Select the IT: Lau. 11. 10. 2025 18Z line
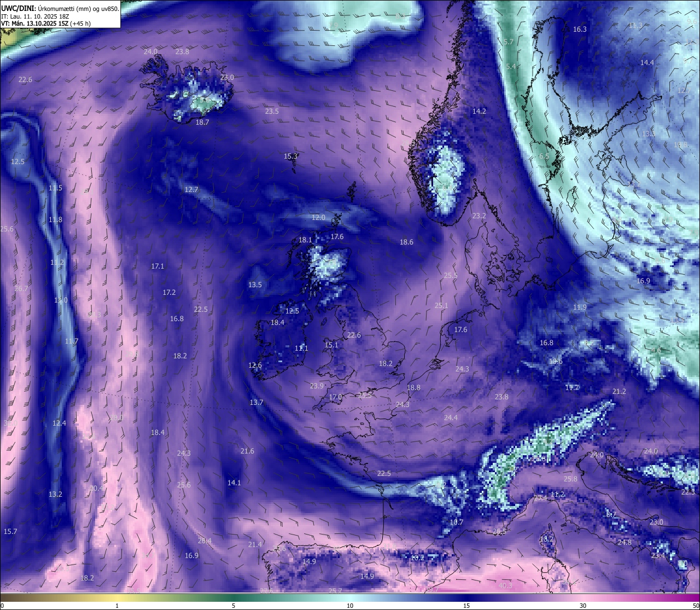 pyautogui.click(x=35, y=16)
